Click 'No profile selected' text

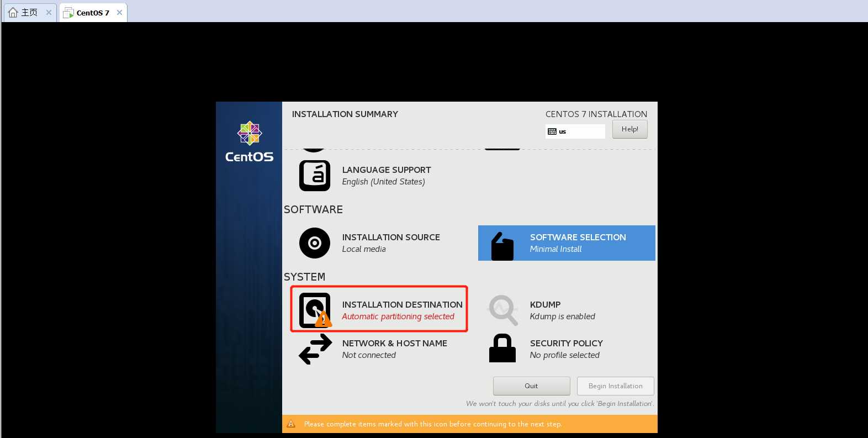[564, 355]
